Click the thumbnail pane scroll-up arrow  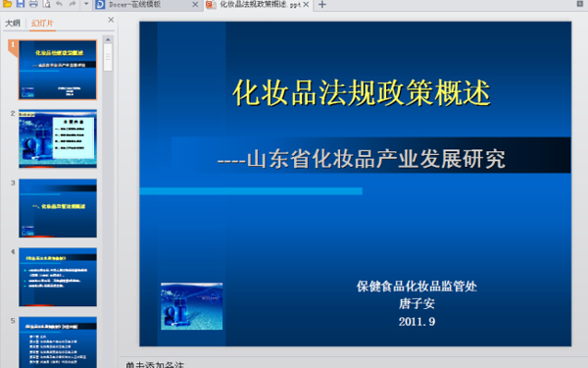pos(108,39)
